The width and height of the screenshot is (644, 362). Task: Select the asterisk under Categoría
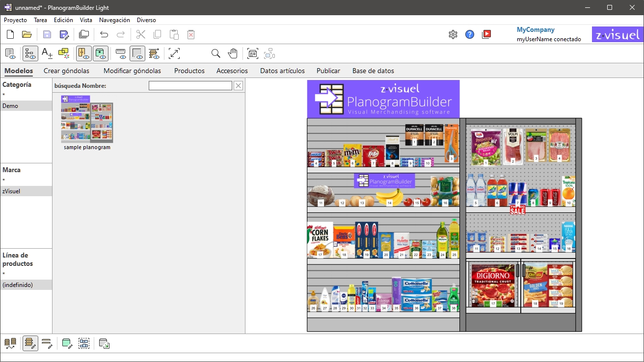(26, 95)
